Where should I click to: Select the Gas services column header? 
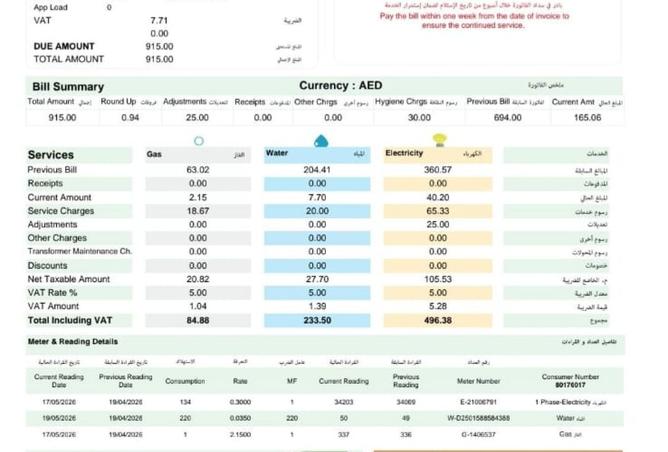coord(198,155)
